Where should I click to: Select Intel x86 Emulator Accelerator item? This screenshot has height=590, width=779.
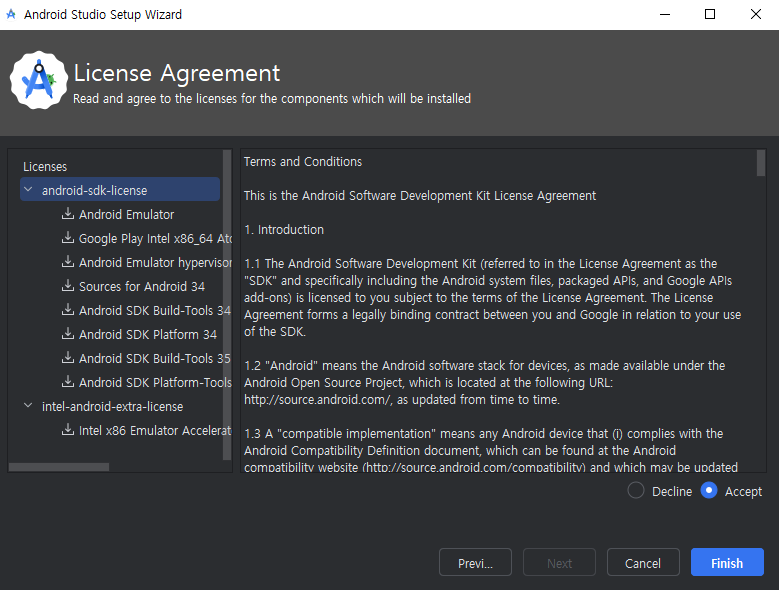pos(155,430)
